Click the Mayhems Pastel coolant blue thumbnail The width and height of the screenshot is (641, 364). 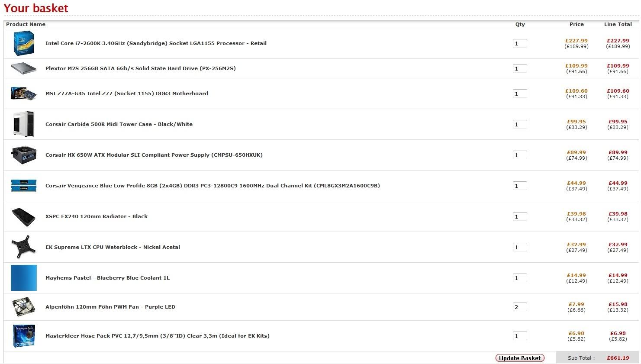(x=24, y=278)
